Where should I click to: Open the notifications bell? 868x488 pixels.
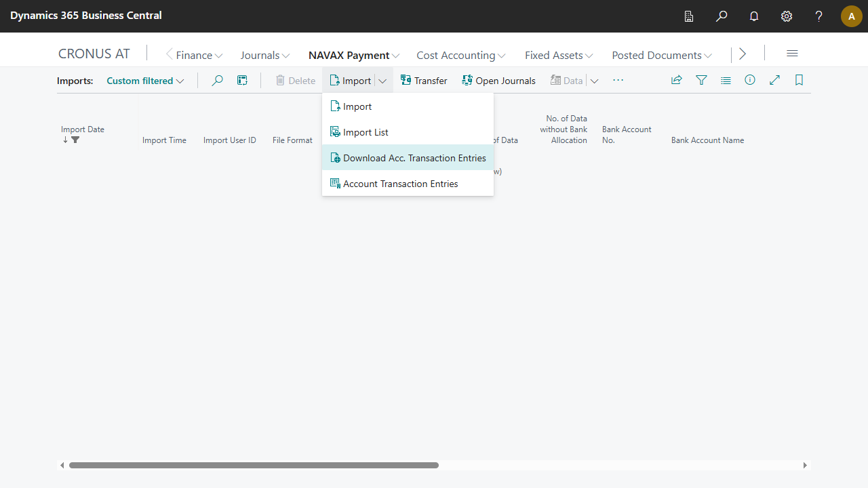pos(754,16)
